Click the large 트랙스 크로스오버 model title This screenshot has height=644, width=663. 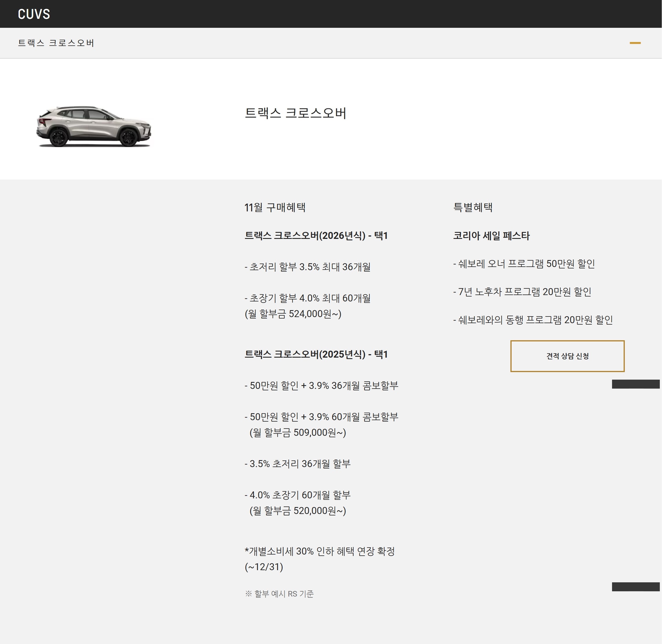pyautogui.click(x=295, y=113)
